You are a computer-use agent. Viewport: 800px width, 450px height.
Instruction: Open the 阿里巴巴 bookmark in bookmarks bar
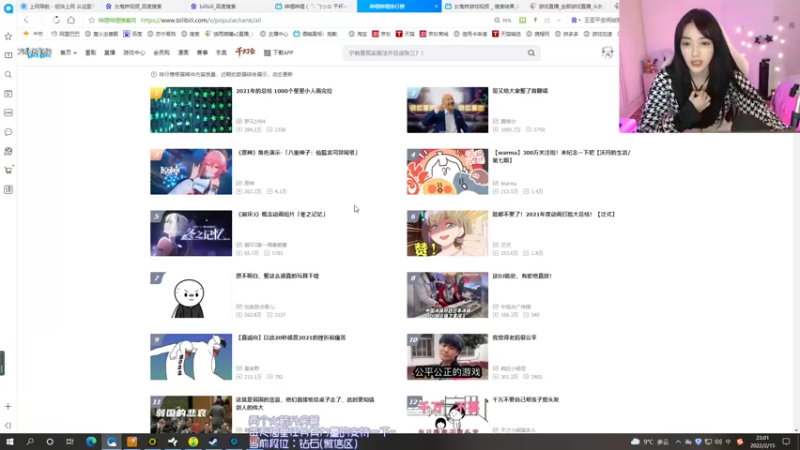(x=66, y=34)
